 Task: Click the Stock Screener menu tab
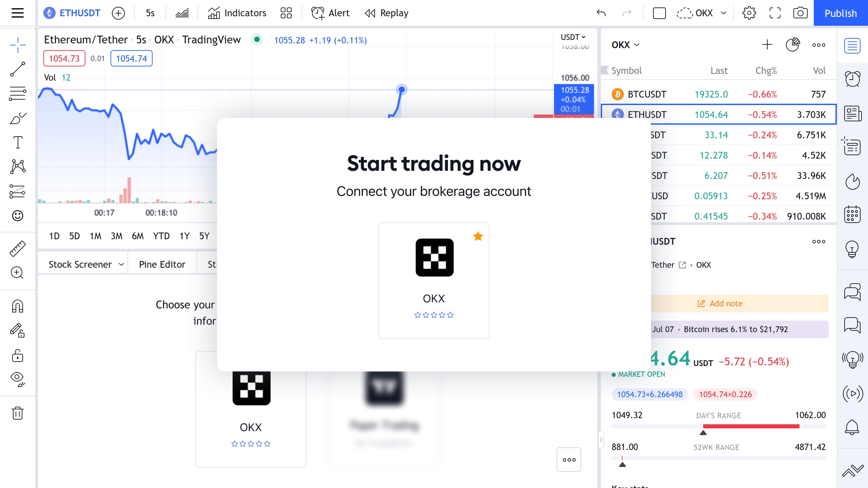pyautogui.click(x=85, y=264)
